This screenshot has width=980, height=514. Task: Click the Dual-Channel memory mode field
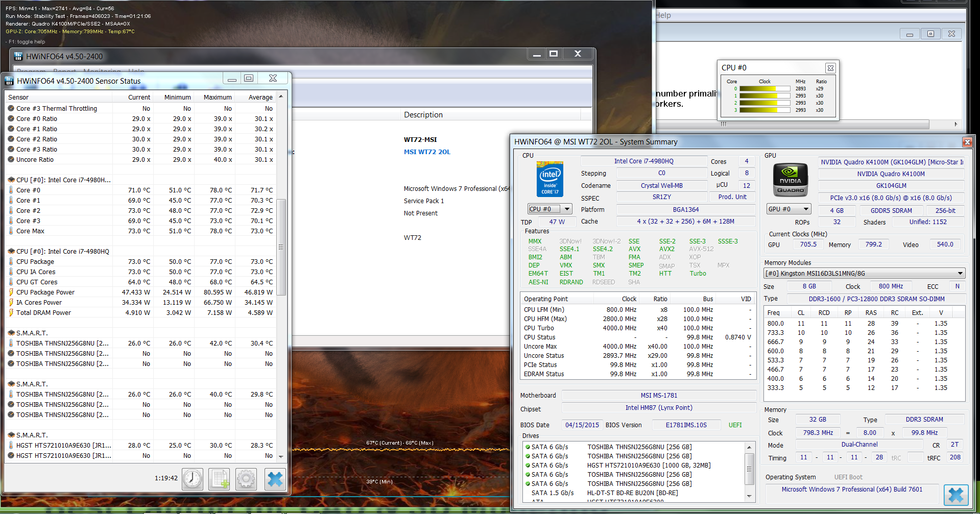coord(859,445)
